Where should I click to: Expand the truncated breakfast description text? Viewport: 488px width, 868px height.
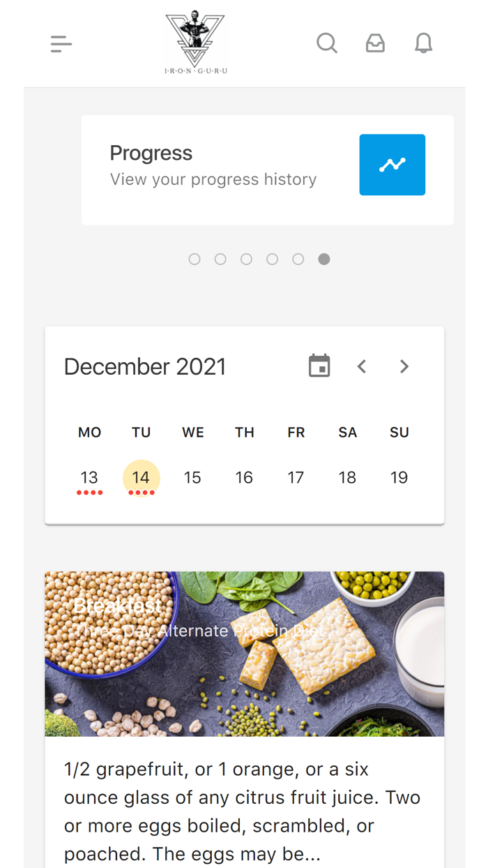pyautogui.click(x=243, y=811)
